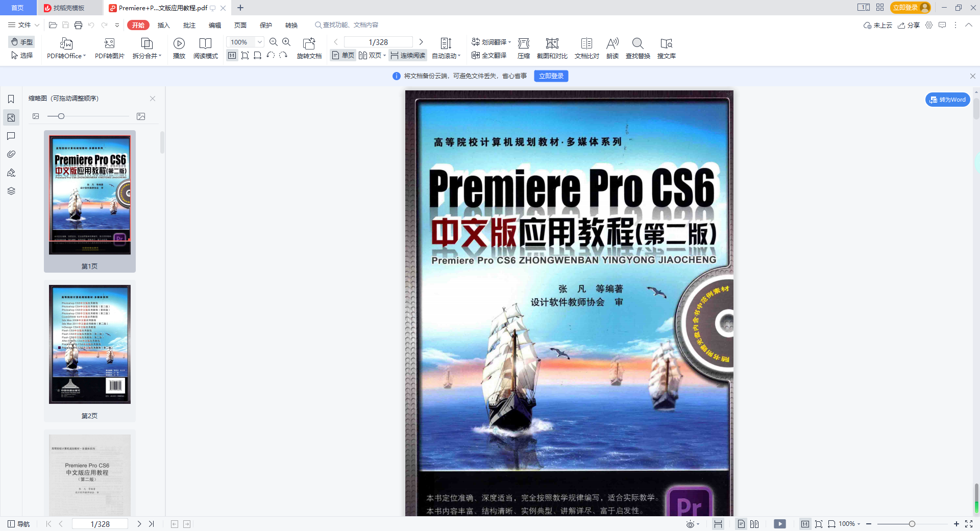Viewport: 980px width, 531px height.
Task: Toggle the navigation pane (导航) in the status bar
Action: 19,524
